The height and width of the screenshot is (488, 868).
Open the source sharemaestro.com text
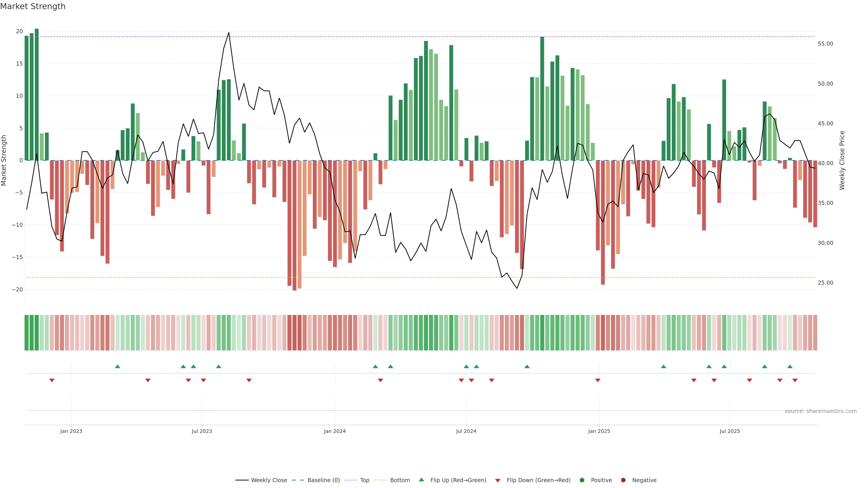[821, 411]
